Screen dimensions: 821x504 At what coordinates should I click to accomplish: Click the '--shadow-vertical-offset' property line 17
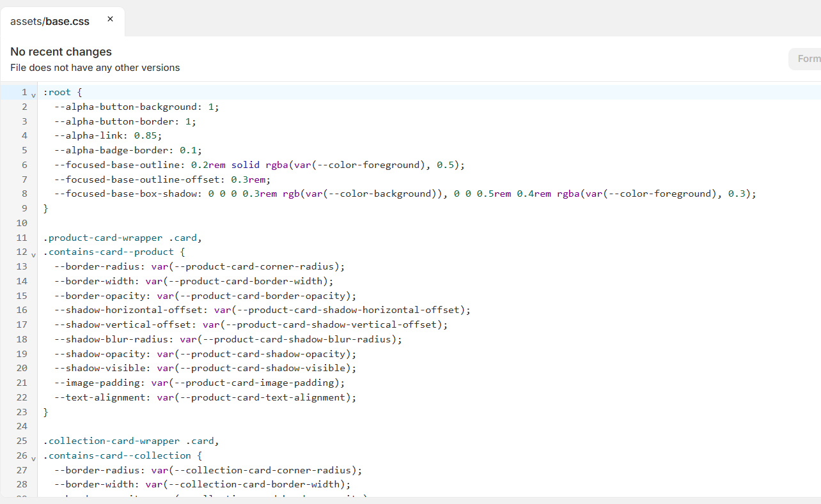[251, 325]
